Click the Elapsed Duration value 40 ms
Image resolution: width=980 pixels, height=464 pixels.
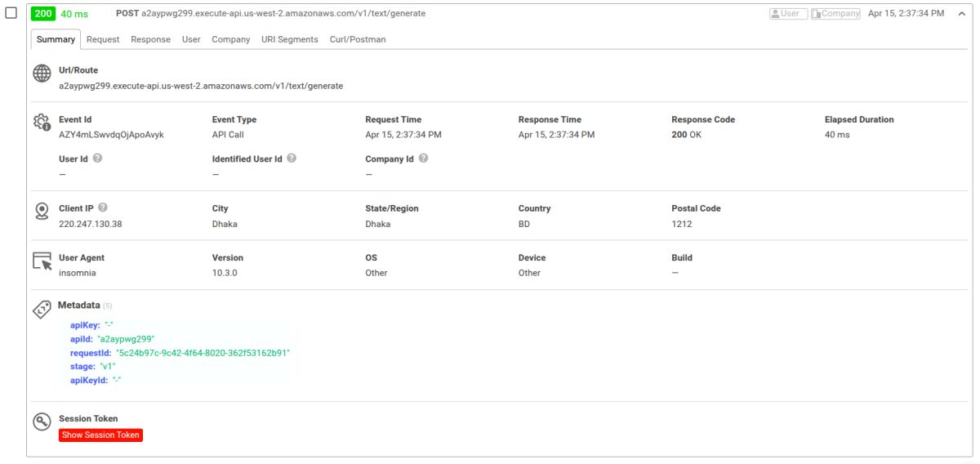837,135
